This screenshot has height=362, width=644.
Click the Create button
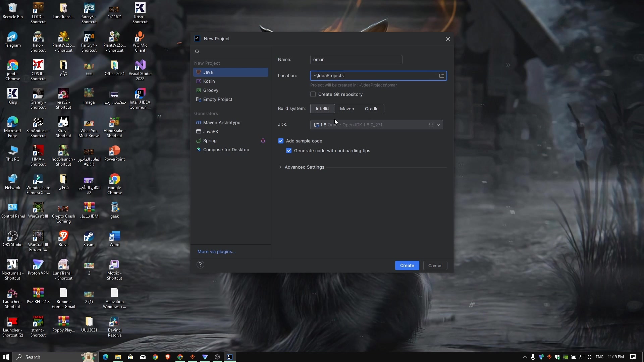pos(407,265)
